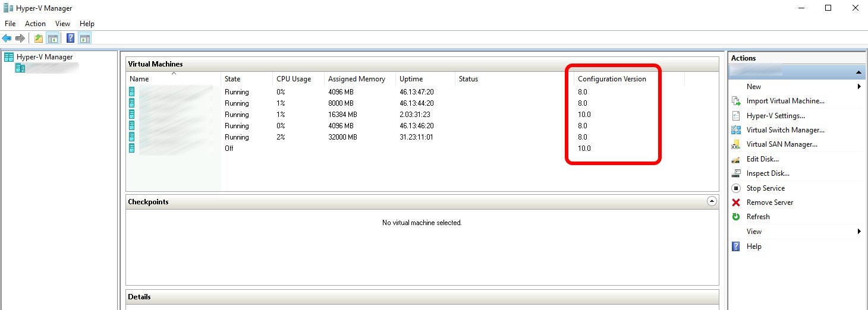Click the Import Virtual Machine icon

[x=736, y=101]
